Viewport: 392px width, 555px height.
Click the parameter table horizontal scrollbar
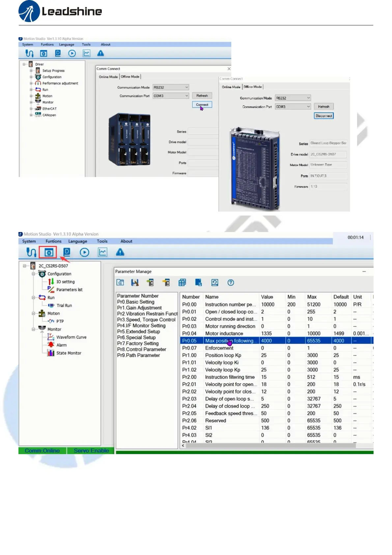tap(271, 446)
